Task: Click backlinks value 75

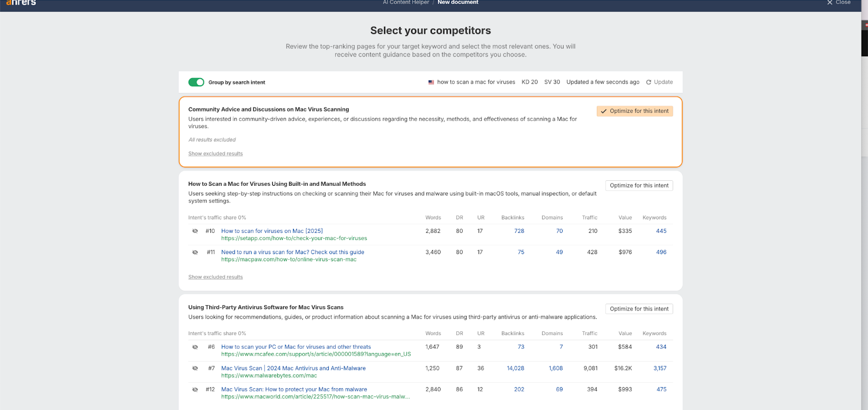Action: [521, 252]
